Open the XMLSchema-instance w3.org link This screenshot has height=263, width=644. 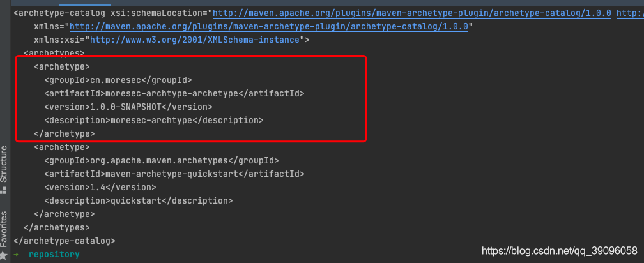(x=195, y=40)
